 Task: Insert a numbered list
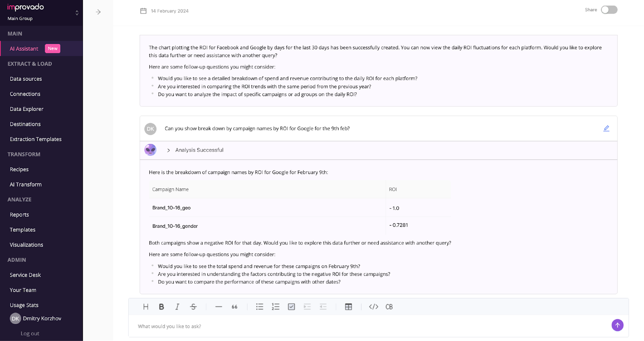276,307
